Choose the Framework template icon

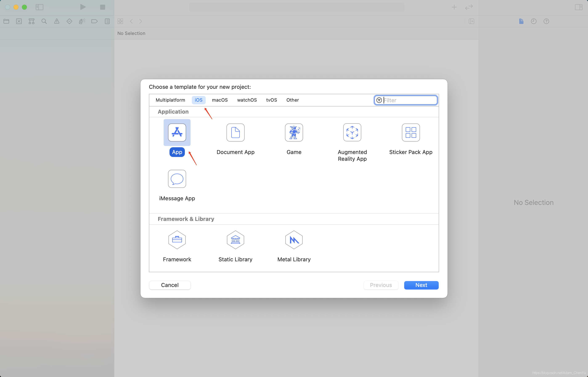point(177,240)
